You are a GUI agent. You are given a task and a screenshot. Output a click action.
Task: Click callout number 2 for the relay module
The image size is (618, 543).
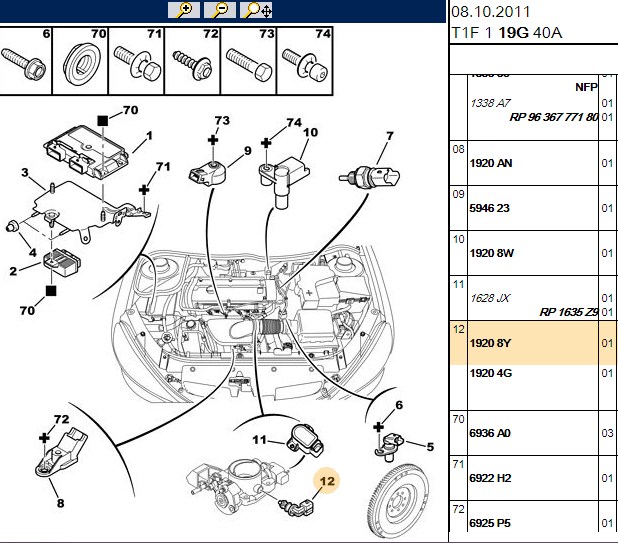pyautogui.click(x=13, y=271)
